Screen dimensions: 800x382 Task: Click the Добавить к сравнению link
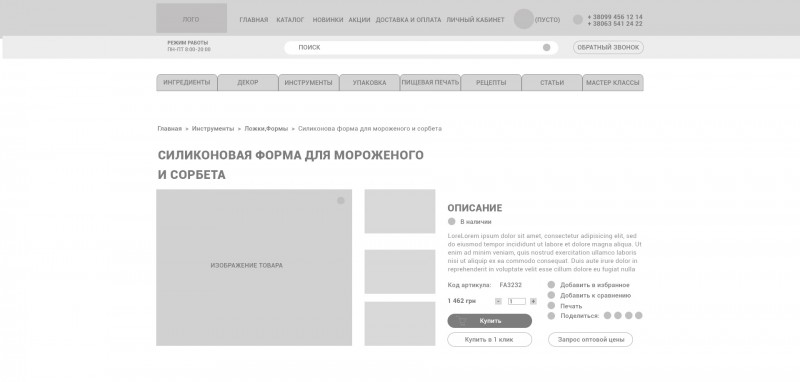595,295
